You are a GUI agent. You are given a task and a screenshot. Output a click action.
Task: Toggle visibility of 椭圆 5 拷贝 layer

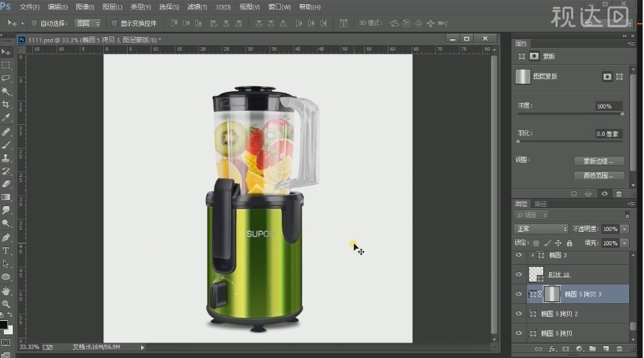coord(519,333)
